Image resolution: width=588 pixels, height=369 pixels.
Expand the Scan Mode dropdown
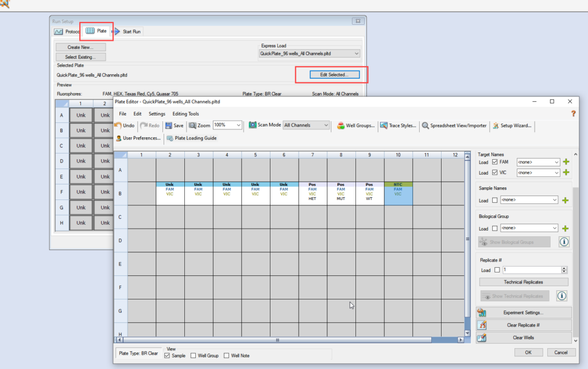click(x=326, y=125)
